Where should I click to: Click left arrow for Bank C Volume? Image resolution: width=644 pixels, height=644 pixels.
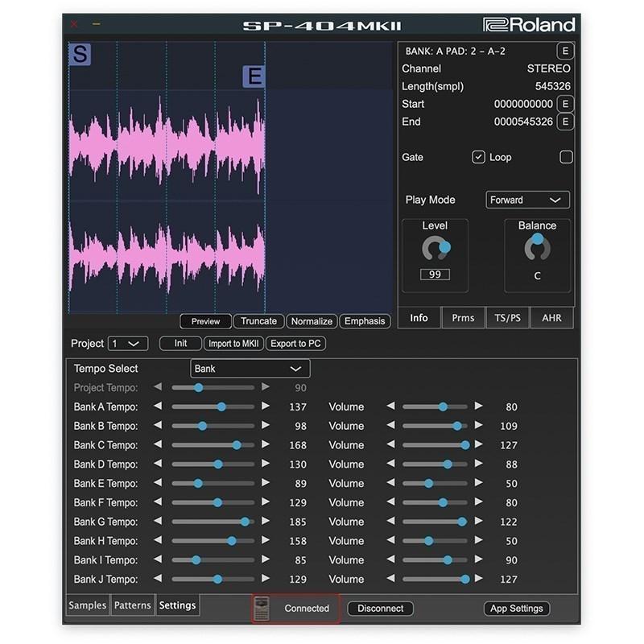390,445
